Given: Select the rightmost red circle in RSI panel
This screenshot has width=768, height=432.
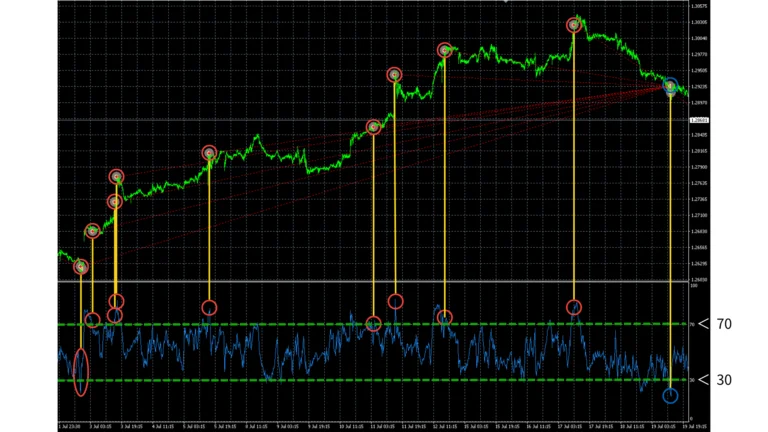Looking at the screenshot, I should pyautogui.click(x=574, y=308).
